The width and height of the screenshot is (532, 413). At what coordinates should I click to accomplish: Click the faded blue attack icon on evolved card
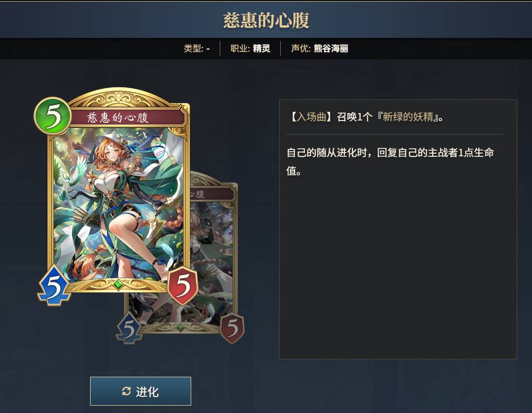pos(129,328)
